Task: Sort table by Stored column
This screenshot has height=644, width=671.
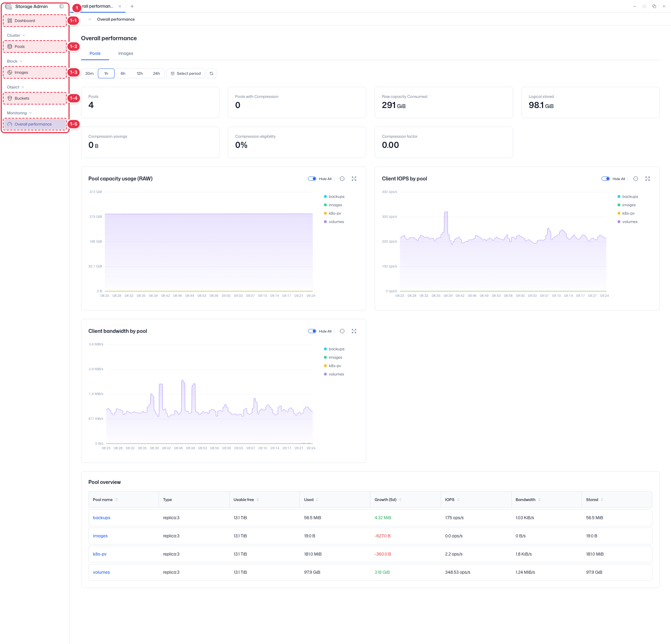Action: click(x=602, y=500)
